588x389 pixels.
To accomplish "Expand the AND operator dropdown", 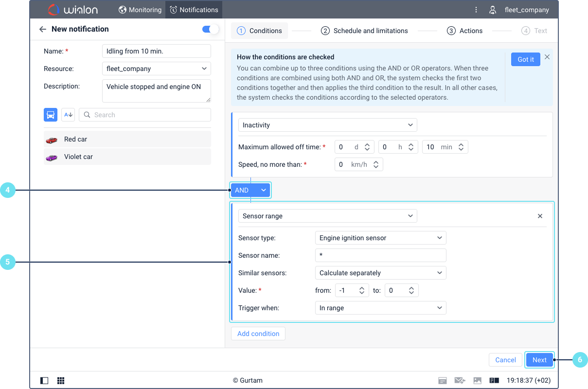I will [x=250, y=190].
